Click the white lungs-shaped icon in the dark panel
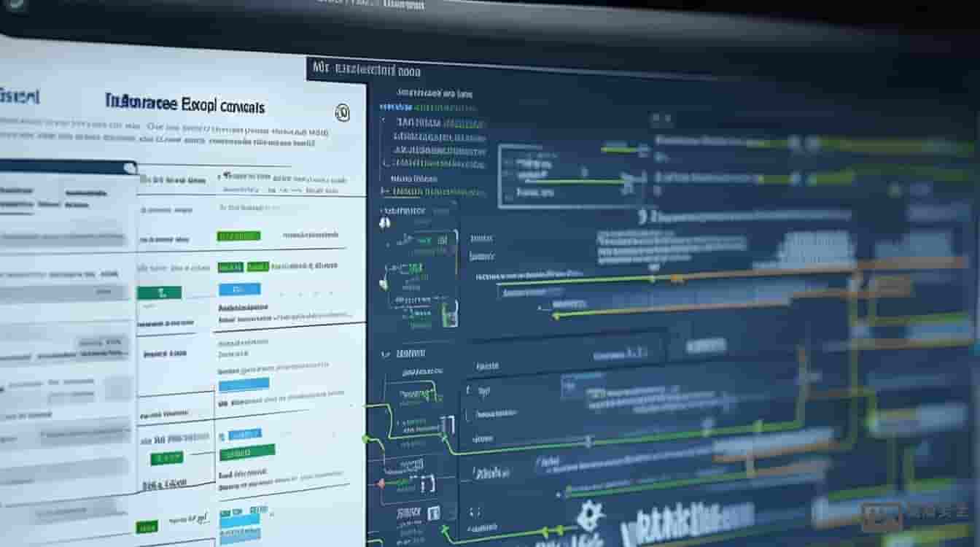The width and height of the screenshot is (980, 547). 385,222
